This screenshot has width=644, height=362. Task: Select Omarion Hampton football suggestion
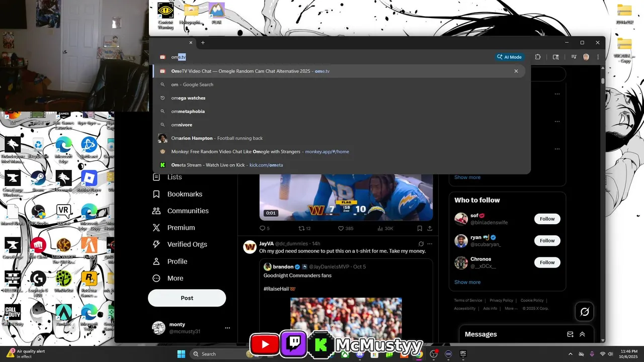339,138
